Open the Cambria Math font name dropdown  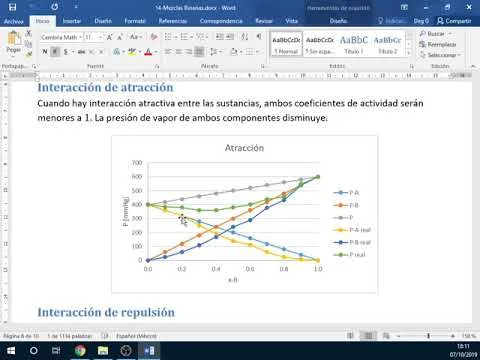[80, 37]
